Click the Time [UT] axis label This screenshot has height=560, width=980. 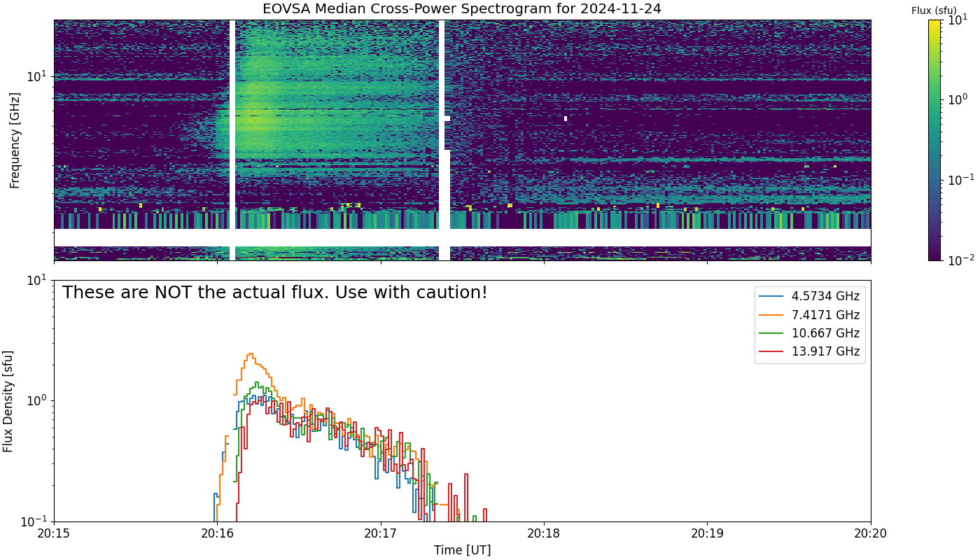(x=462, y=550)
